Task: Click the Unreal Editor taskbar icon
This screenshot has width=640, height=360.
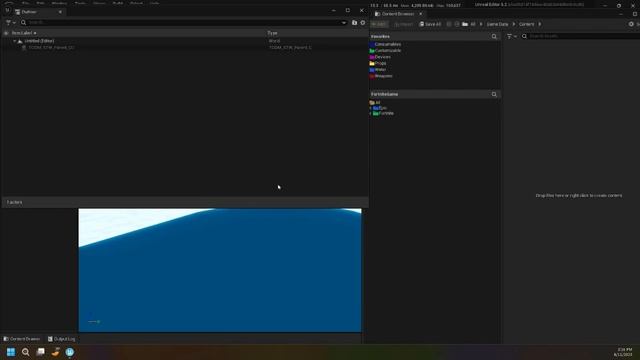Action: (70, 352)
